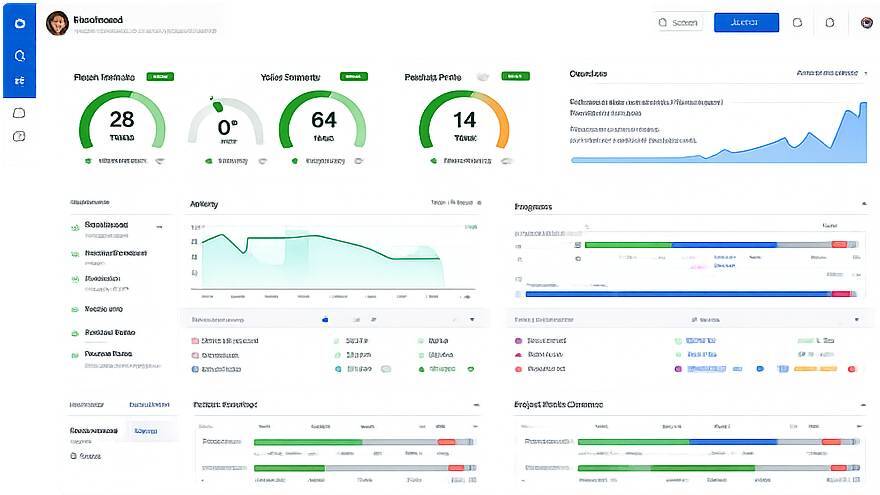Viewport: 880px width, 495px height.
Task: Click the icon left of the green-and-blue progress bar
Action: click(578, 245)
